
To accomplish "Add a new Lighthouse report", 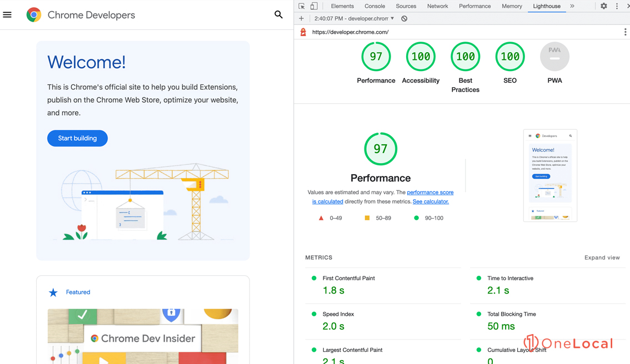I will (301, 18).
